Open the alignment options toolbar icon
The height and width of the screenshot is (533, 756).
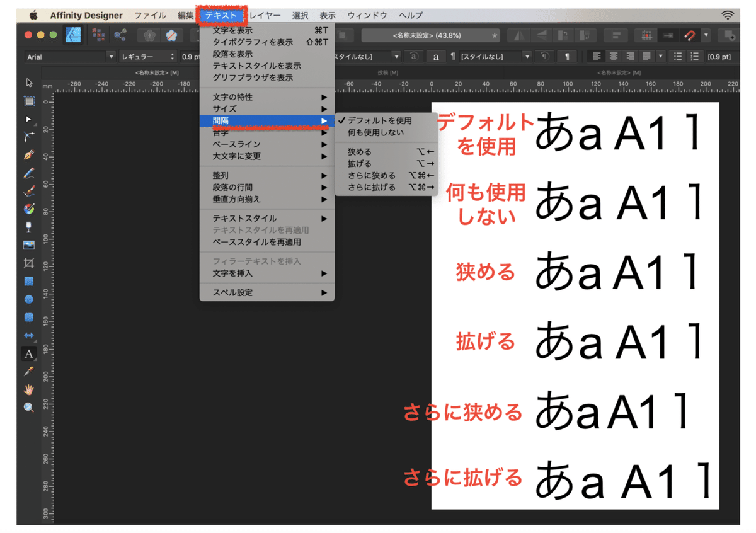tap(617, 35)
